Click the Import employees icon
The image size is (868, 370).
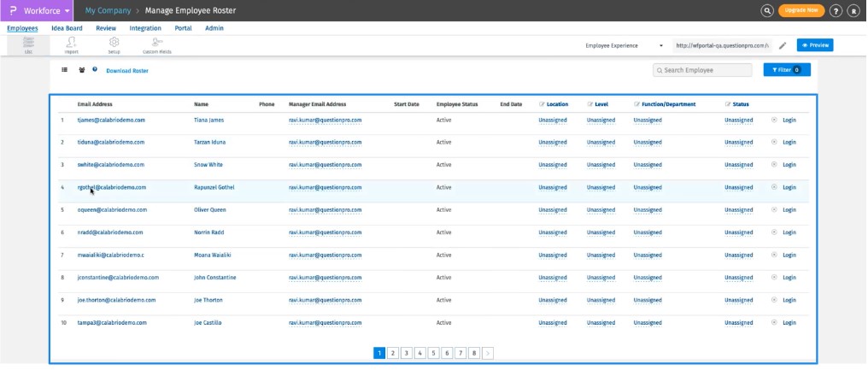coord(72,44)
